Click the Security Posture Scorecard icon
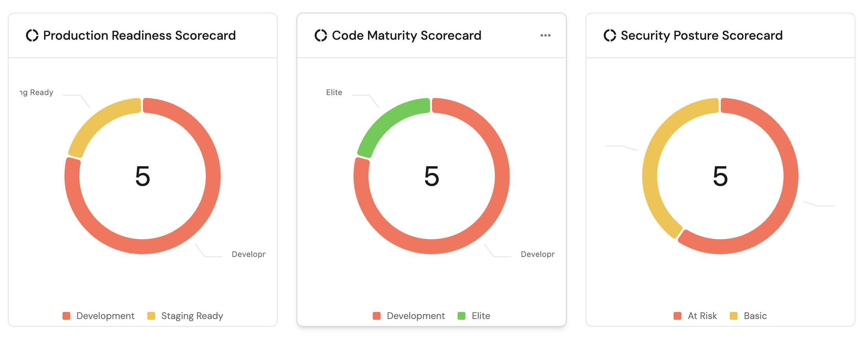This screenshot has height=341, width=868. [x=610, y=35]
